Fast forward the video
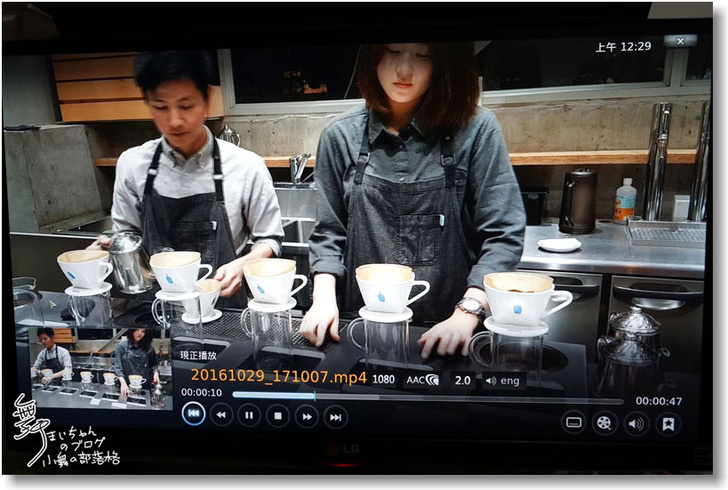This screenshot has width=728, height=490. pyautogui.click(x=307, y=417)
